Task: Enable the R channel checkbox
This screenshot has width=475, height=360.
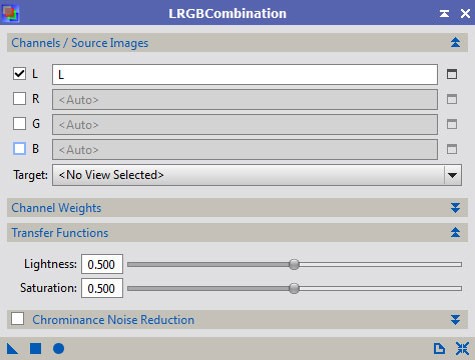Action: click(x=19, y=98)
